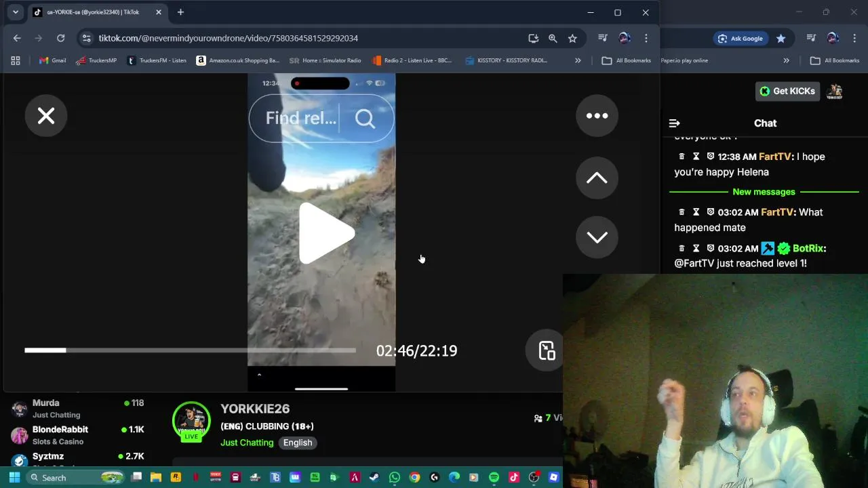This screenshot has width=868, height=488.
Task: Click the shield icon on BotRix's message
Action: click(711, 248)
